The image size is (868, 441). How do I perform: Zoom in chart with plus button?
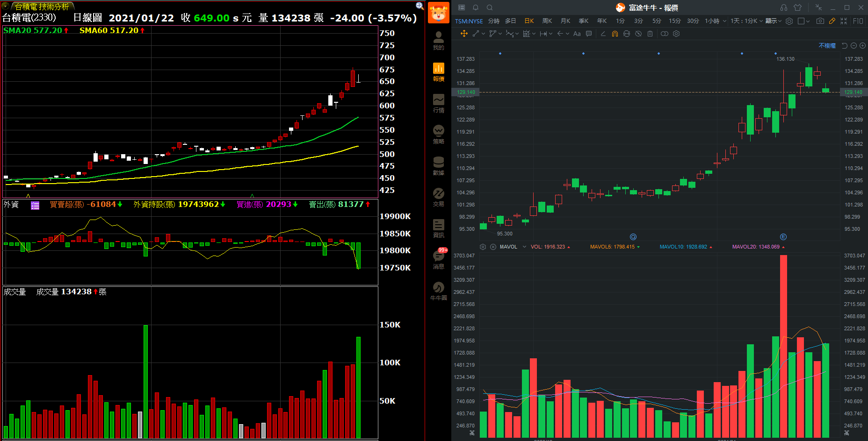(862, 46)
